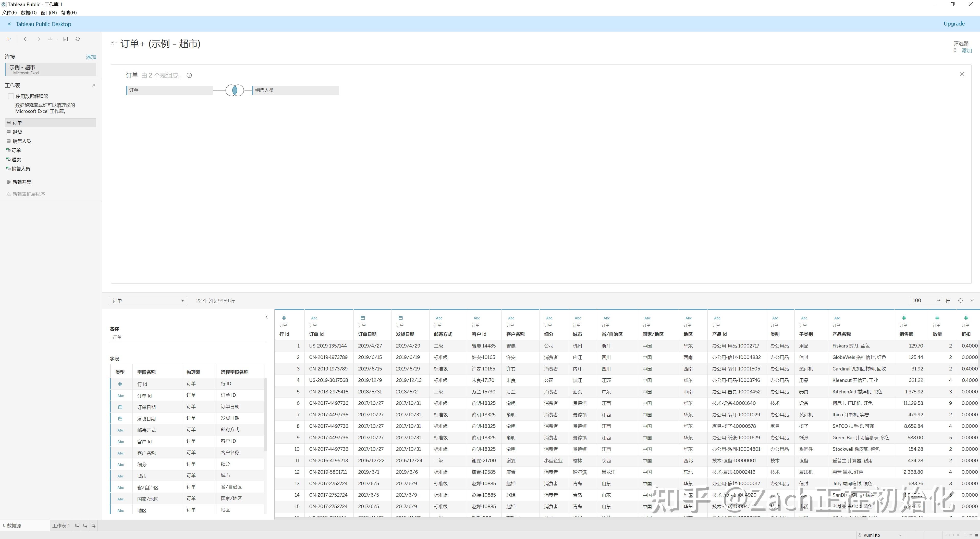The image size is (980, 539).
Task: Click the search icon in 工作表 panel
Action: click(94, 85)
